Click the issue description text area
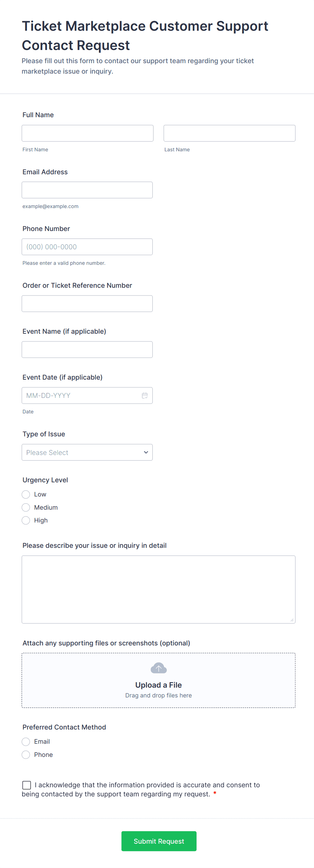 pyautogui.click(x=158, y=589)
